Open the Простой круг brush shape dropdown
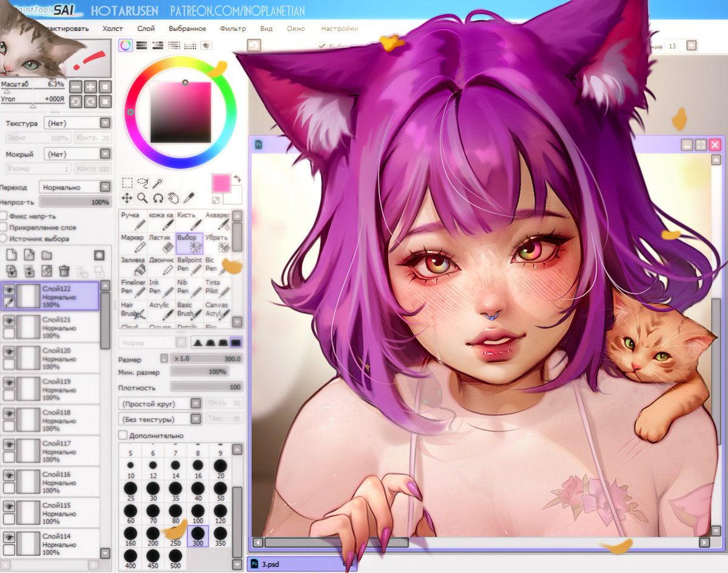Image resolution: width=728 pixels, height=573 pixels. 160,404
